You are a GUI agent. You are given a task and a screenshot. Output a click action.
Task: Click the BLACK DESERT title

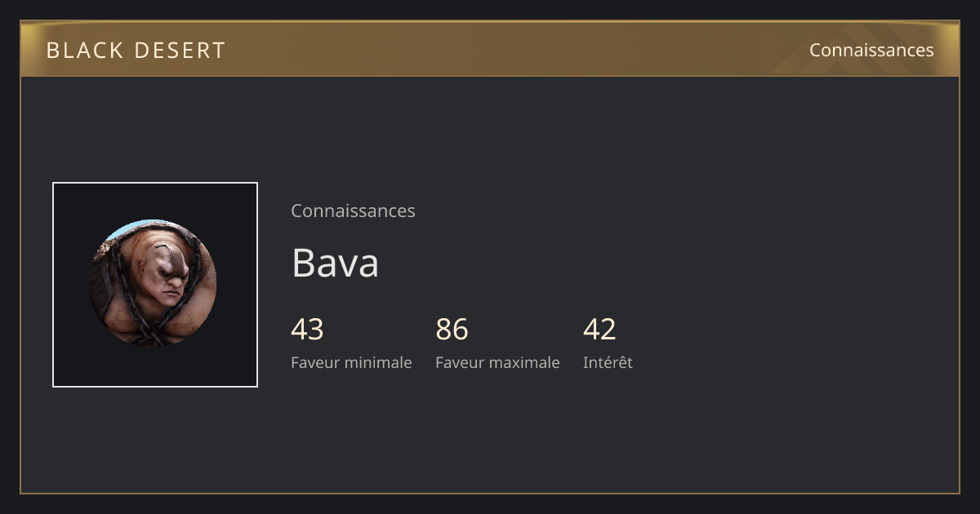coord(136,51)
